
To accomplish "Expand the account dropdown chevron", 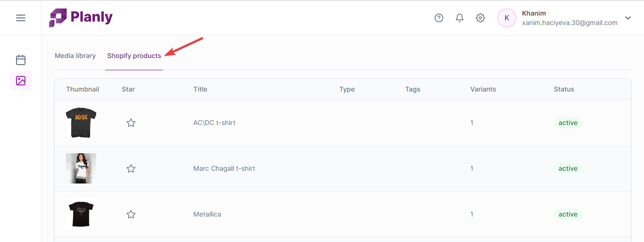I will [x=628, y=18].
